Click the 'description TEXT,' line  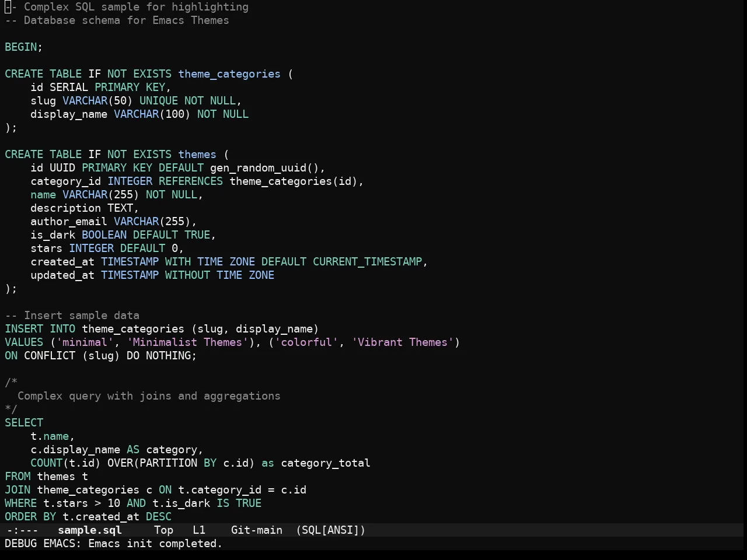tap(85, 208)
